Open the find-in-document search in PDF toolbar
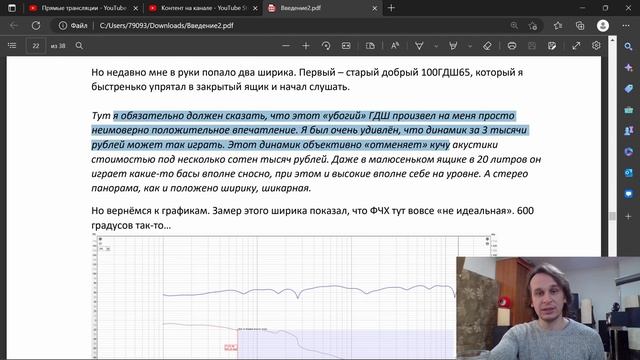The width and height of the screenshot is (640, 360). tap(79, 46)
